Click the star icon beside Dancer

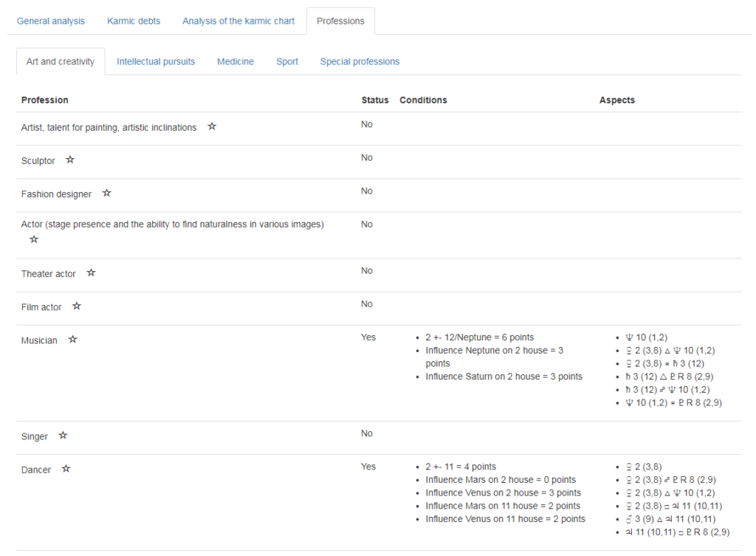coord(66,469)
